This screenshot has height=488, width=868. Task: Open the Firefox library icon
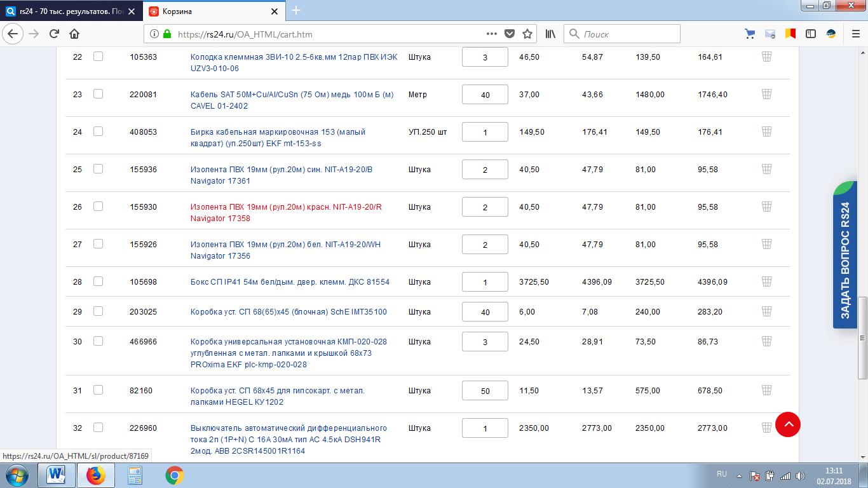coord(550,34)
